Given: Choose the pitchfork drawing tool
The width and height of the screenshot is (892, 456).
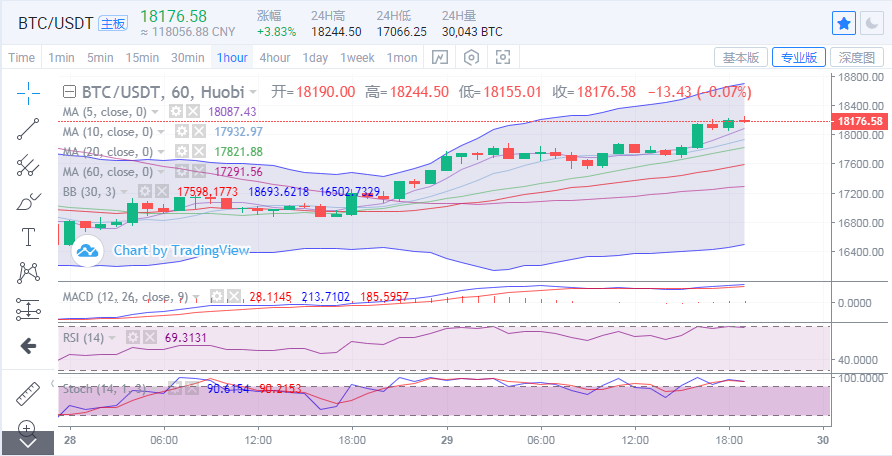Looking at the screenshot, I should pyautogui.click(x=28, y=165).
